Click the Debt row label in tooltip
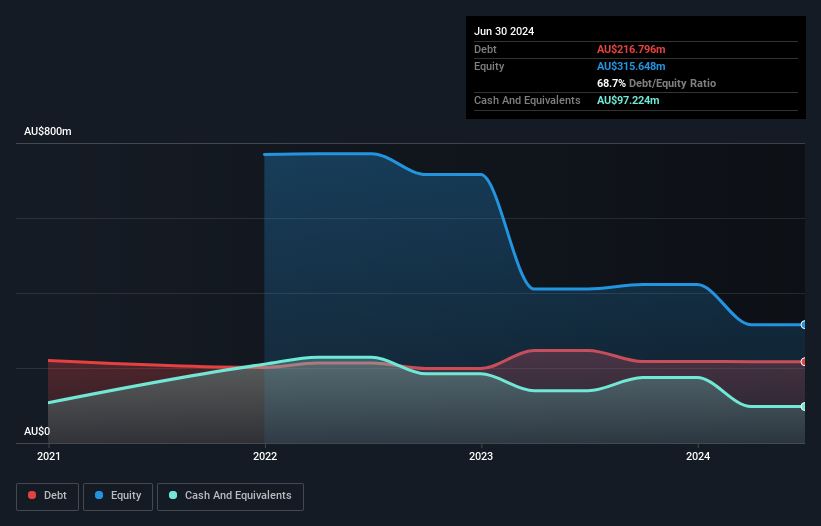 pyautogui.click(x=485, y=49)
